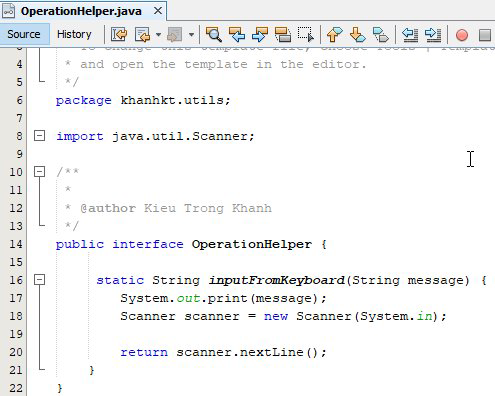This screenshot has height=396, width=495.
Task: Switch to the Source view
Action: [24, 34]
